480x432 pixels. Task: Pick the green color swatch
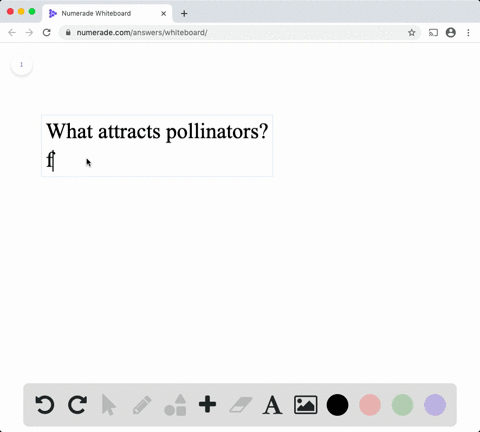tap(403, 405)
